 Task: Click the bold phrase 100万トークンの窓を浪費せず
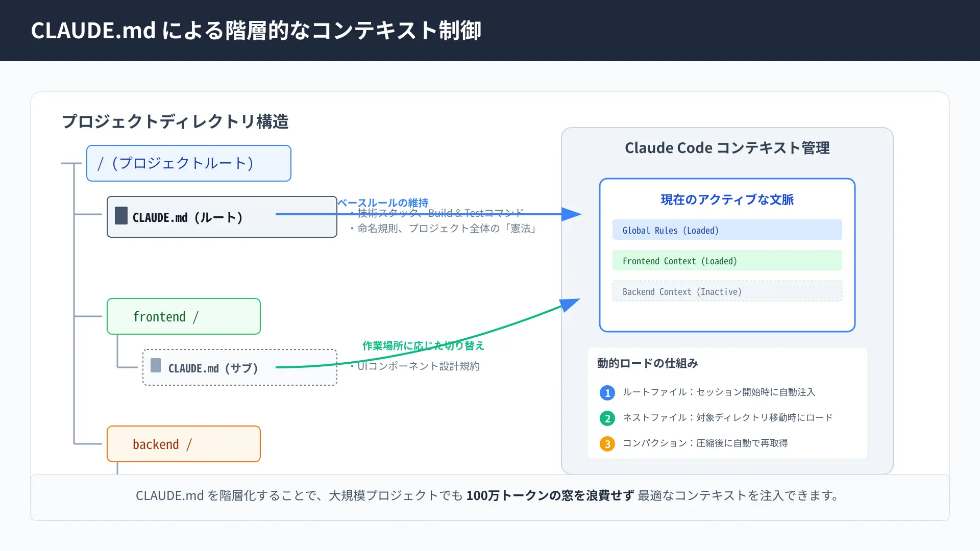[x=550, y=495]
